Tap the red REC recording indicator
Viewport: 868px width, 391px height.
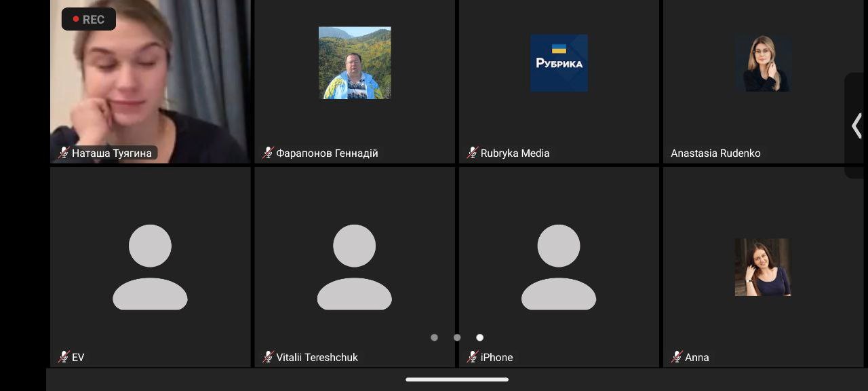(88, 20)
